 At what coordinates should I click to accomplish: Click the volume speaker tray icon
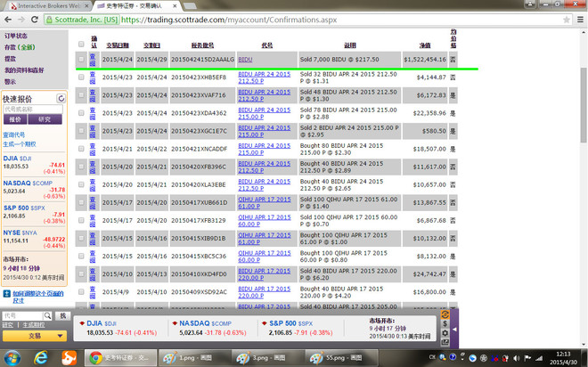point(517,358)
